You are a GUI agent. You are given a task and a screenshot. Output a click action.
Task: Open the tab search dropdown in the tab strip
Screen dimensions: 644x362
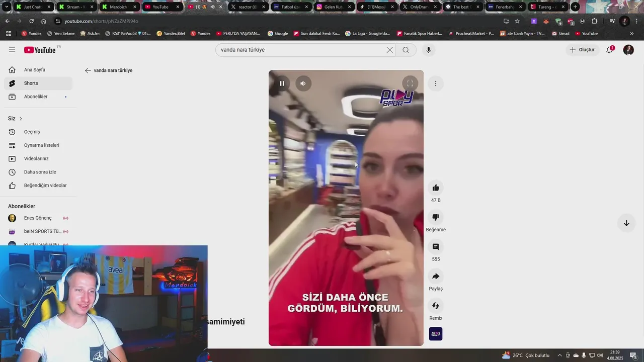pos(7,7)
